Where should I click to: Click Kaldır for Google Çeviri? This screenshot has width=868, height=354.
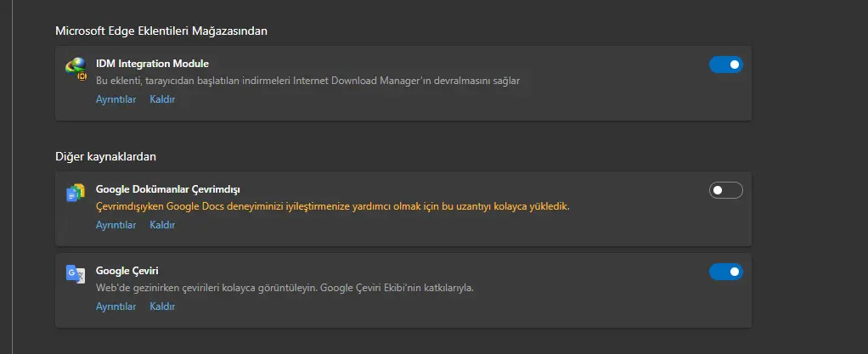tap(162, 306)
